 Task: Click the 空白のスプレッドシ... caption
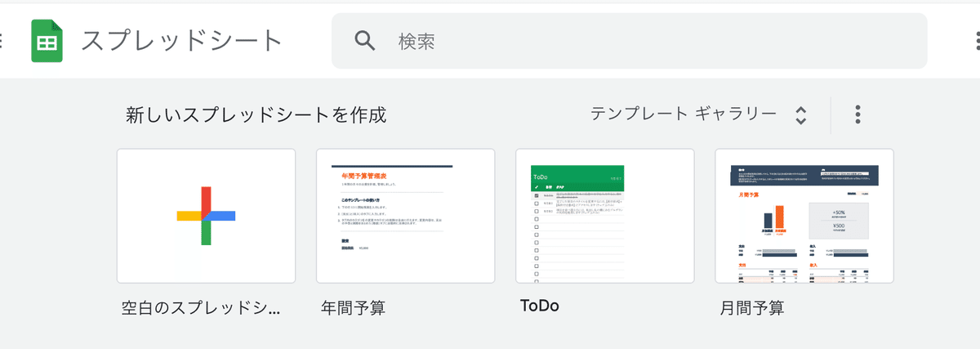click(201, 308)
